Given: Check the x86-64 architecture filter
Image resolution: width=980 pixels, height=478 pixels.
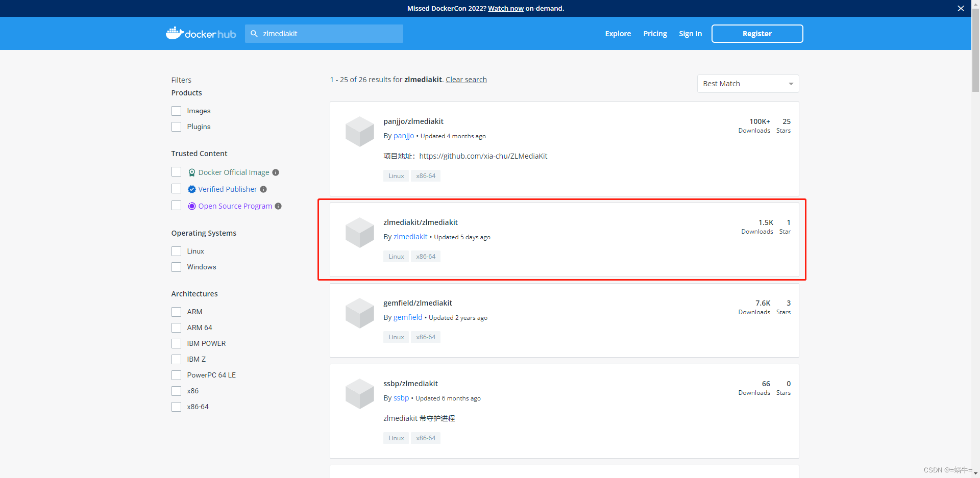Looking at the screenshot, I should click(177, 407).
